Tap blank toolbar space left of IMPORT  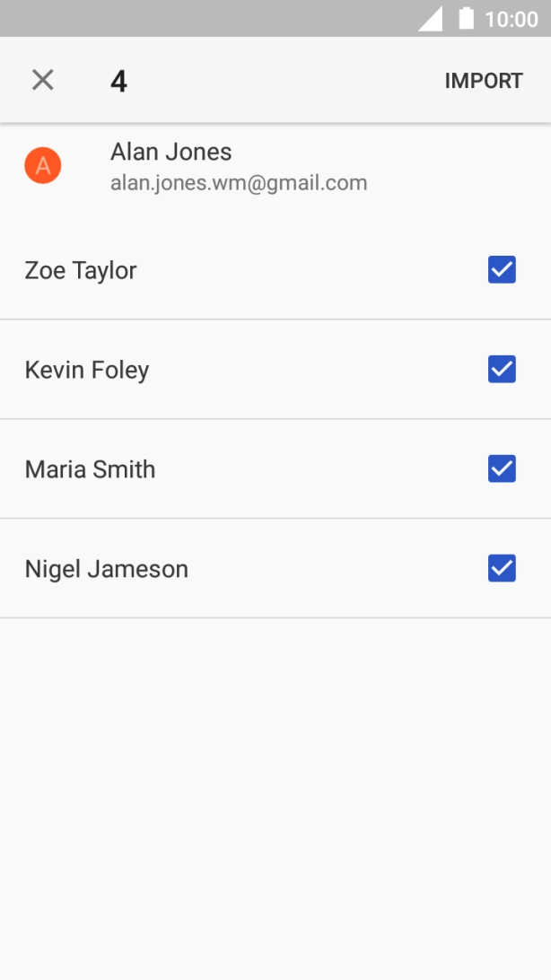(287, 81)
